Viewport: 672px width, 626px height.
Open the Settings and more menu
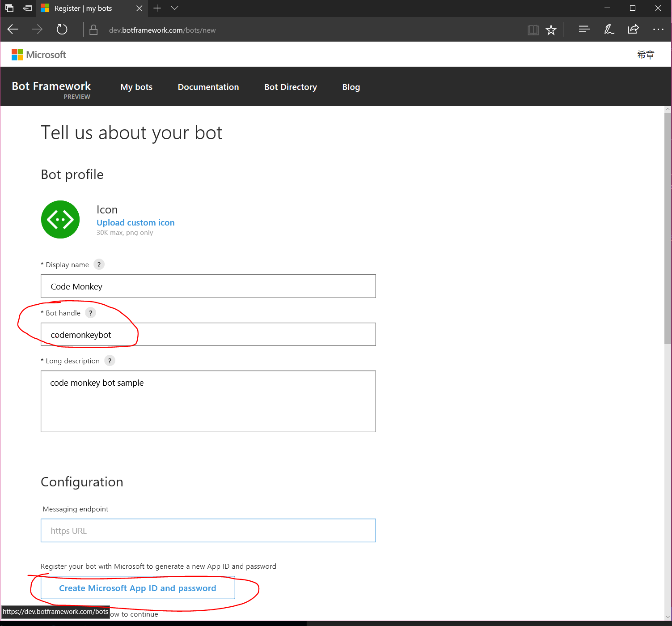coord(658,30)
